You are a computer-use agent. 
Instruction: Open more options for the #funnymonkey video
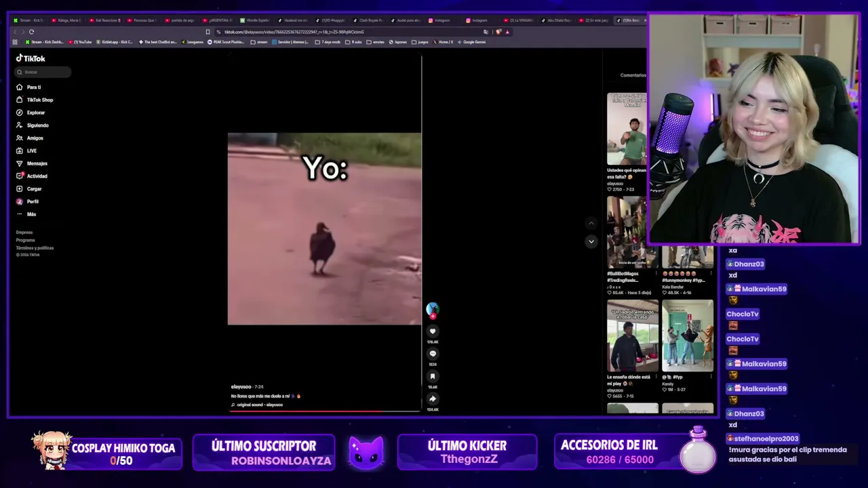[711, 274]
